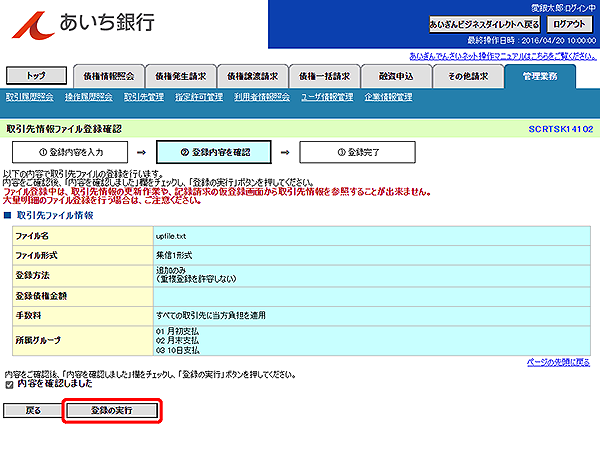Open the でんさいネット操作マニュアル link

click(x=503, y=56)
